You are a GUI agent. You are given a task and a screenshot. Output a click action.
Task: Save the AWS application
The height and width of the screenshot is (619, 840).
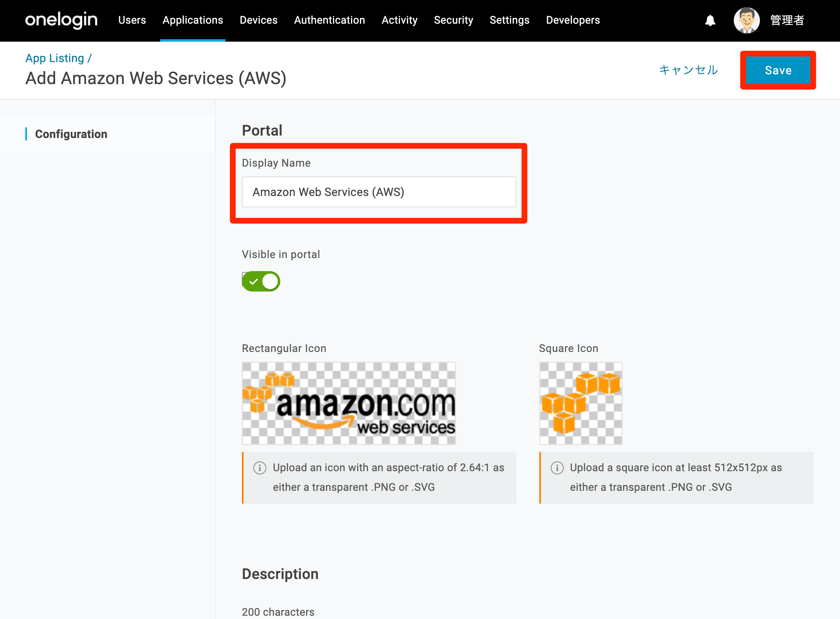click(778, 70)
